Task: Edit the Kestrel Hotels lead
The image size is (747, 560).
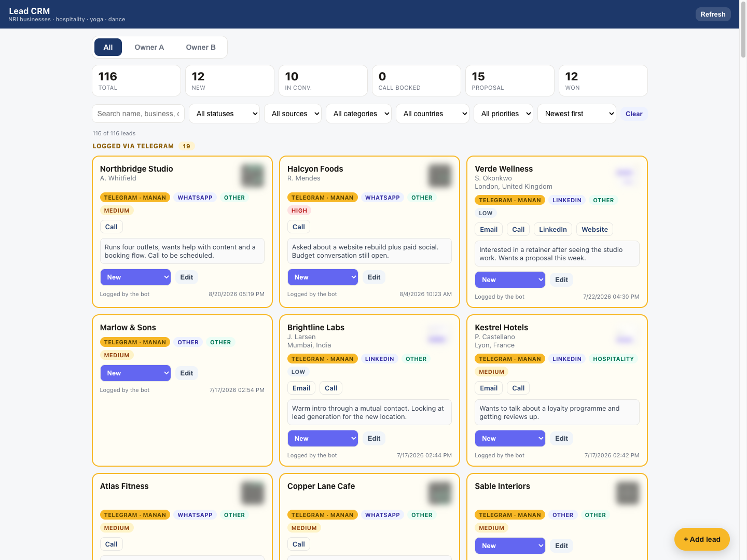Action: pyautogui.click(x=561, y=439)
